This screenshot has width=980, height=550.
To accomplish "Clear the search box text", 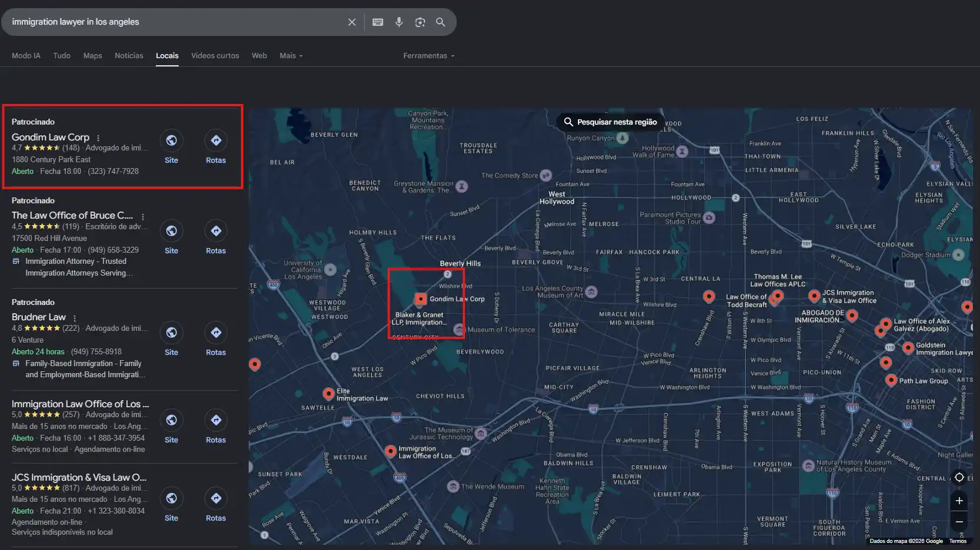I will (352, 22).
